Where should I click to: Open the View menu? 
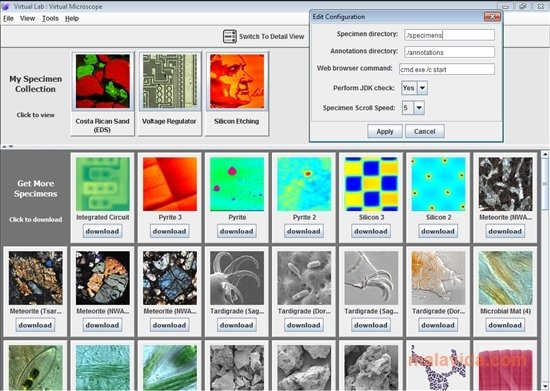tap(27, 19)
